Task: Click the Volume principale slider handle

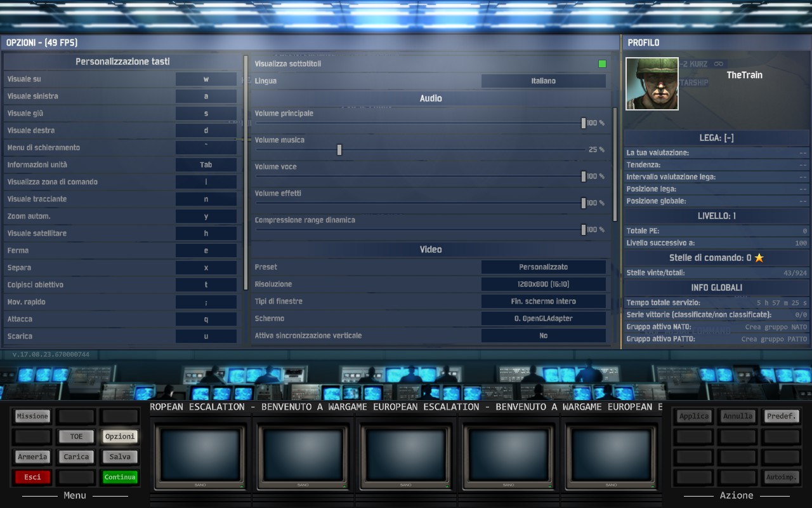Action: 584,123
